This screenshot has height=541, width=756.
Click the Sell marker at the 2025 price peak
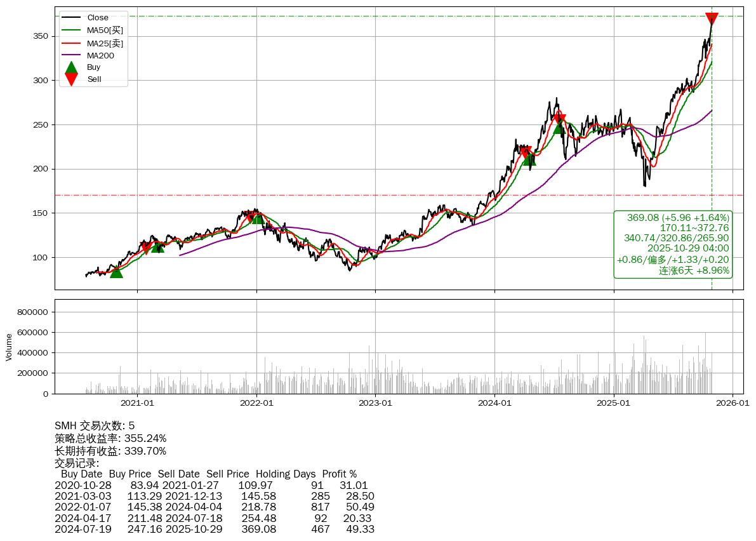712,18
